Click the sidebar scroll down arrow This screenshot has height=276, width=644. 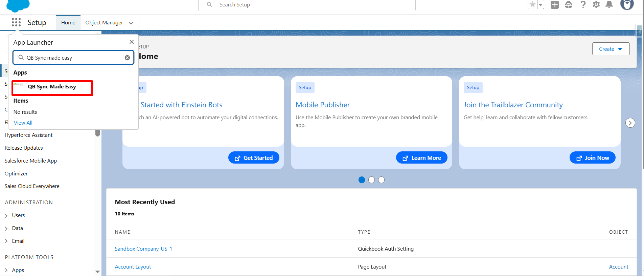97,272
